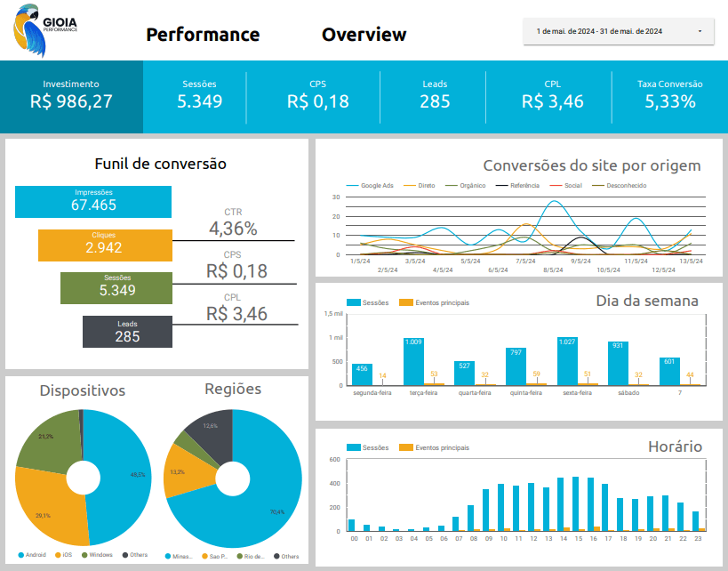Click Eventos principais legend square in Horário chart
The image size is (728, 571).
(x=406, y=447)
